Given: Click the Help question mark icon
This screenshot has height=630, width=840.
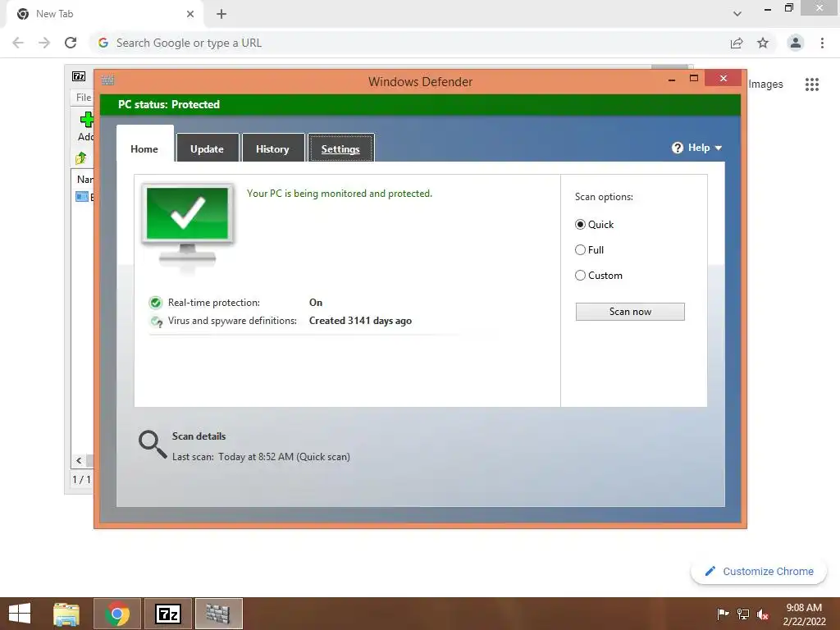Looking at the screenshot, I should 677,148.
